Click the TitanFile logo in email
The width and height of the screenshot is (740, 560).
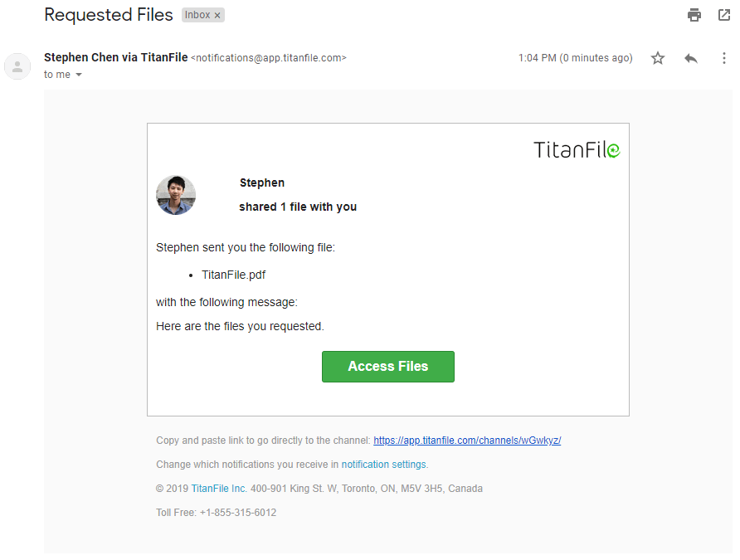tap(577, 149)
